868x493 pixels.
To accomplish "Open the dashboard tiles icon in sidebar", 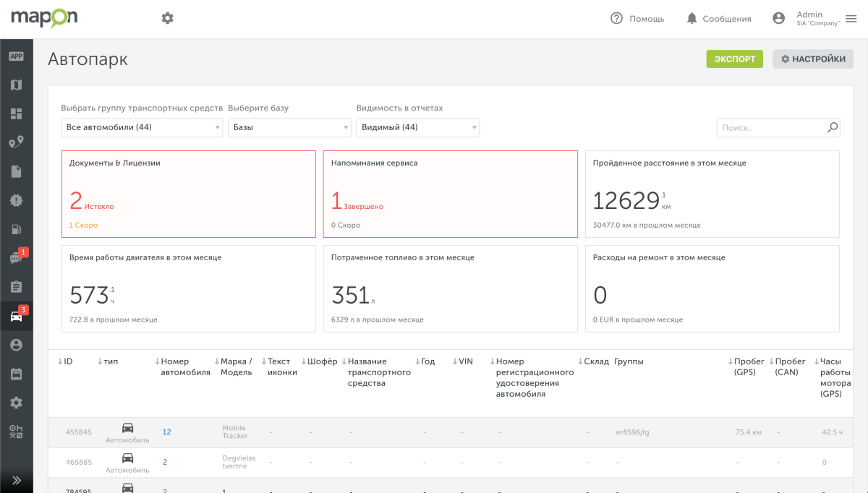I will [16, 113].
